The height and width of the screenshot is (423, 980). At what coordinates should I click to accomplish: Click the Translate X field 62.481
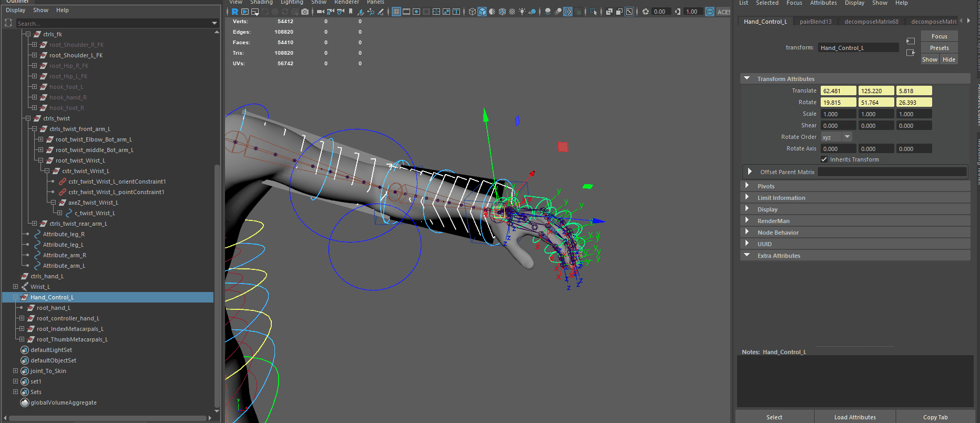click(838, 90)
